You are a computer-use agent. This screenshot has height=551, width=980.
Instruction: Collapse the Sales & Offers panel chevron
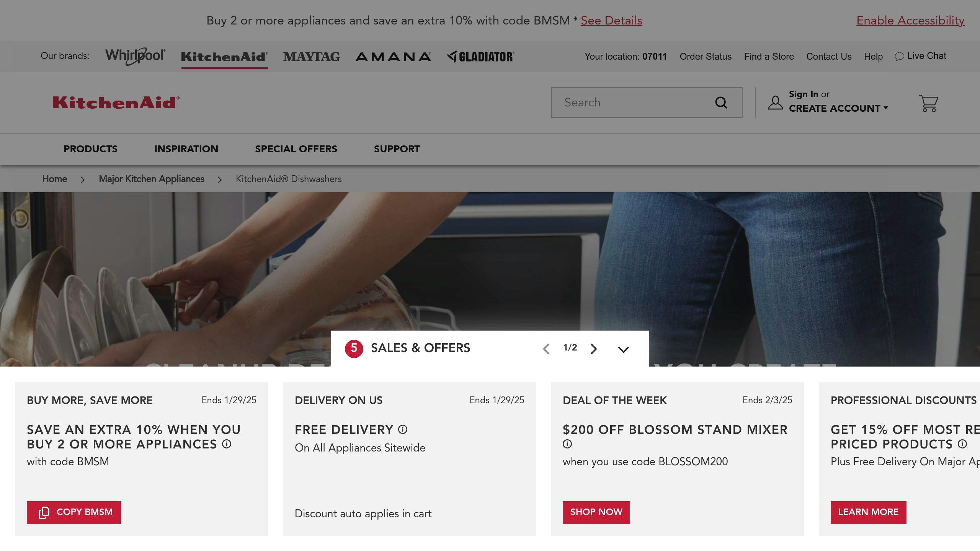pyautogui.click(x=624, y=349)
